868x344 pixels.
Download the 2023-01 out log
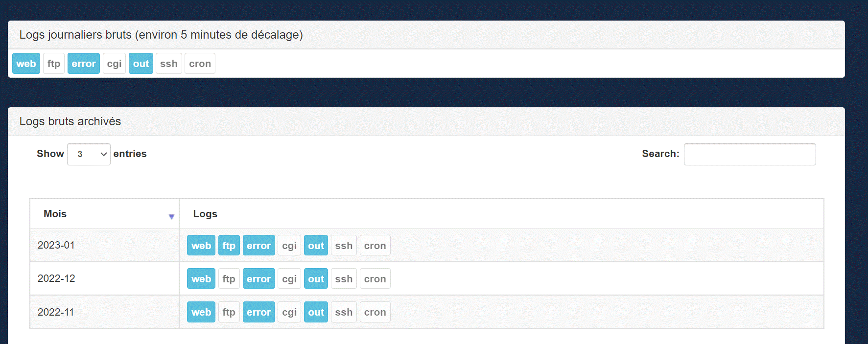click(316, 246)
